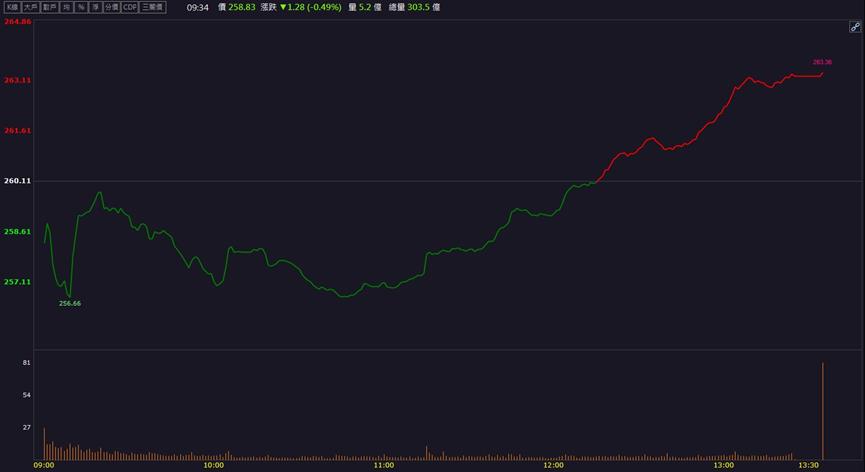Screen dimensions: 865x472
Task: Click the 81 volume axis label
Action: 26,363
